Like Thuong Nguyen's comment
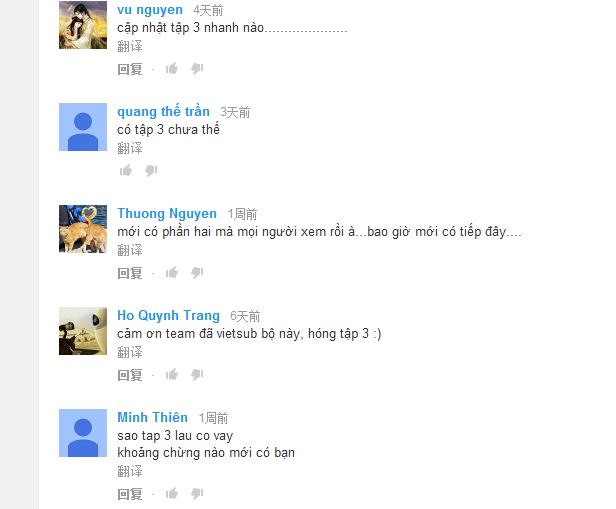 coord(172,273)
